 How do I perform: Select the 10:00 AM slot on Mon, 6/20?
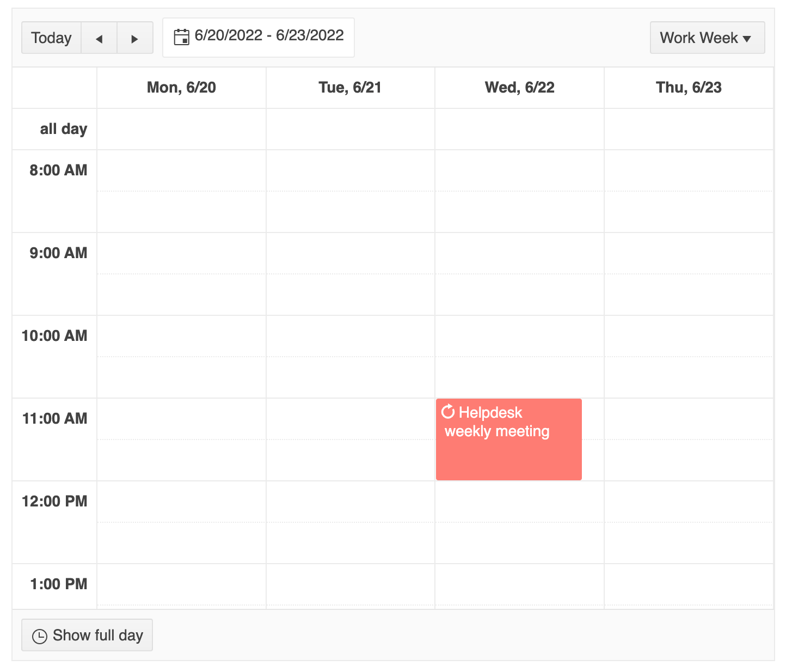point(181,336)
